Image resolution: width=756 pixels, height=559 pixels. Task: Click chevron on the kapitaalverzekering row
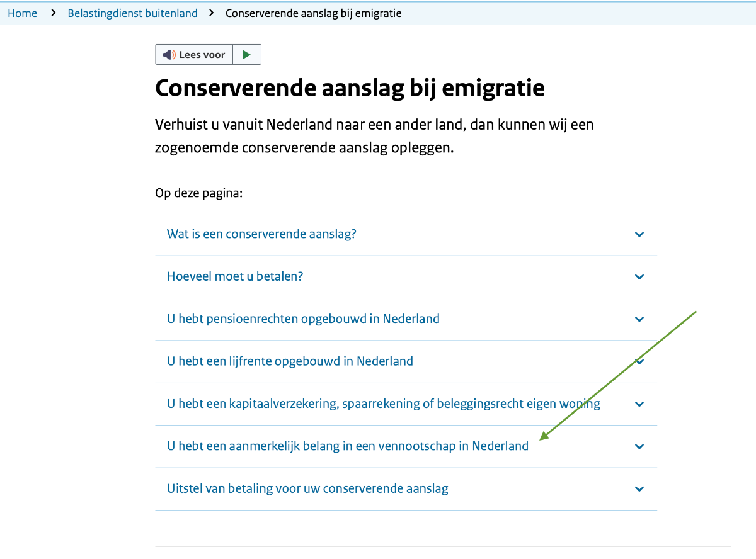pyautogui.click(x=639, y=404)
